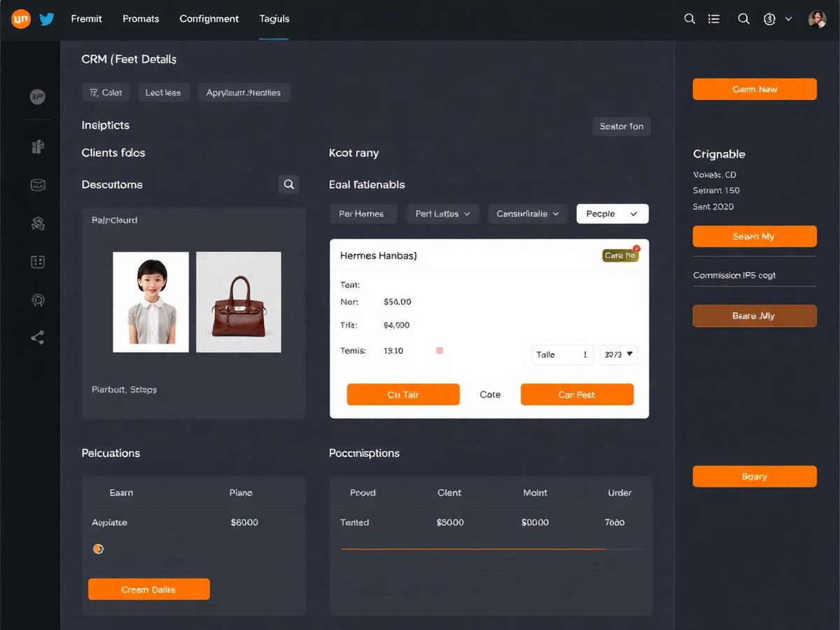The image size is (840, 630).
Task: Click the share sidebar icon
Action: (x=38, y=338)
